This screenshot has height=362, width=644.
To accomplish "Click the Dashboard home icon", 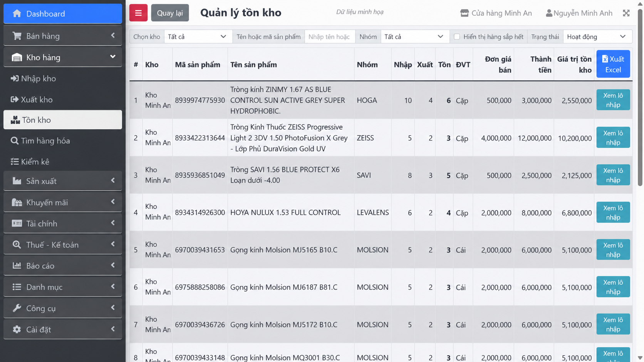I will click(x=17, y=13).
